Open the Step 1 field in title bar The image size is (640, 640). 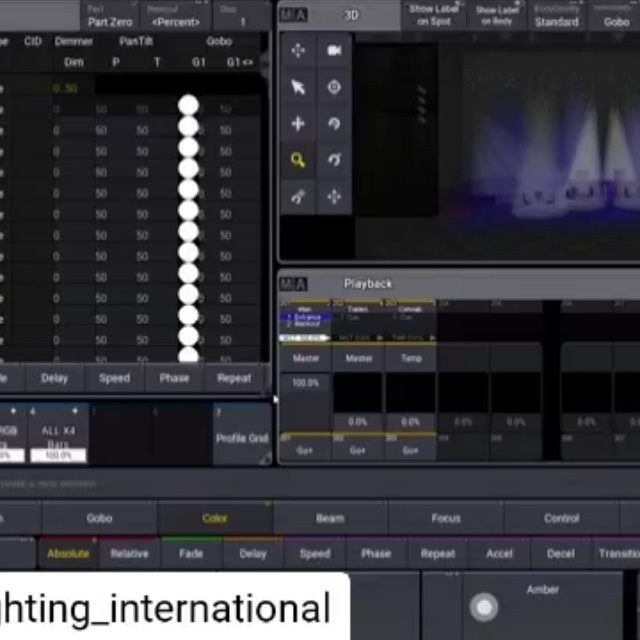[242, 16]
